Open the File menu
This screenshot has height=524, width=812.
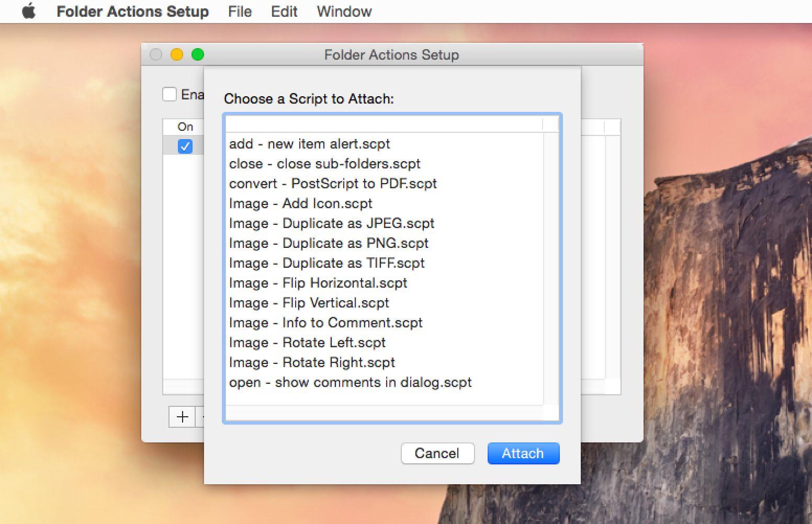tap(240, 12)
